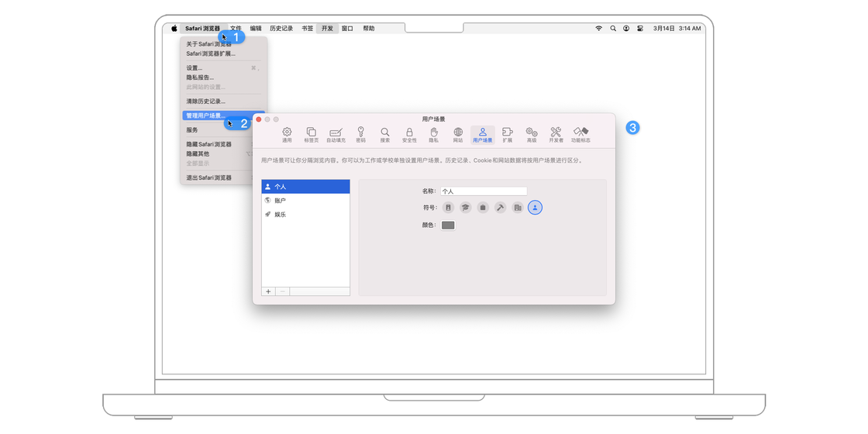Image resolution: width=868 pixels, height=434 pixels.
Task: Select the 娱乐 profile in list
Action: point(305,214)
